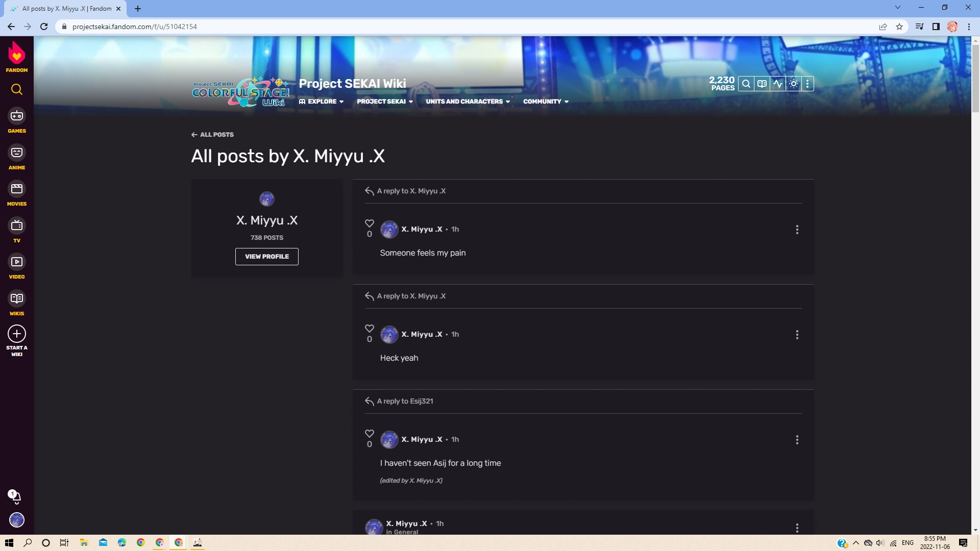Expand the Units and Characters dropdown

(x=468, y=102)
